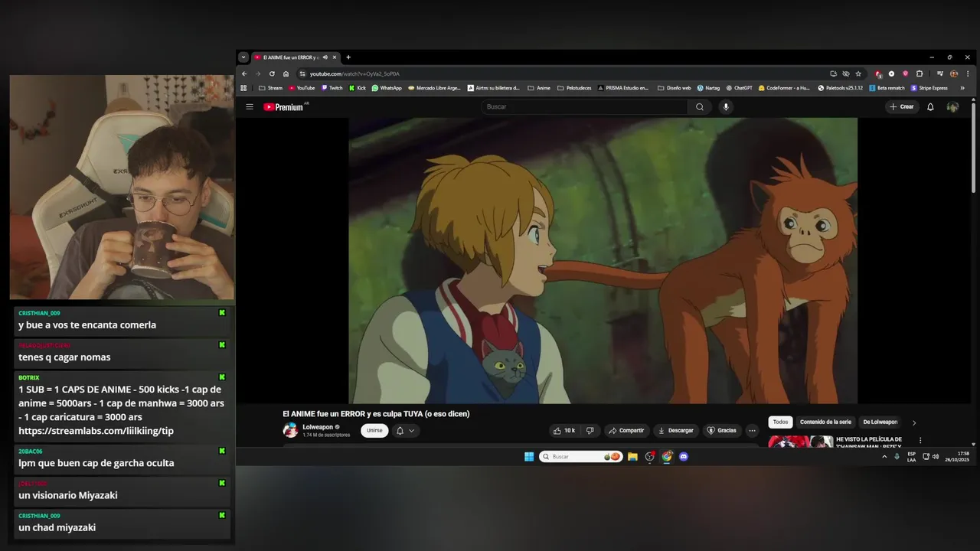Click the streamlabs tip link in chat
The height and width of the screenshot is (551, 980).
(x=96, y=431)
